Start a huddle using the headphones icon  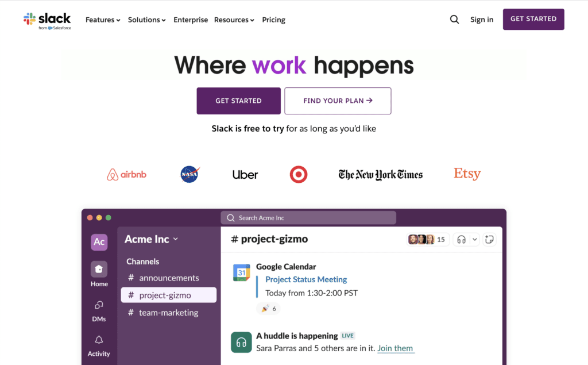coord(462,239)
